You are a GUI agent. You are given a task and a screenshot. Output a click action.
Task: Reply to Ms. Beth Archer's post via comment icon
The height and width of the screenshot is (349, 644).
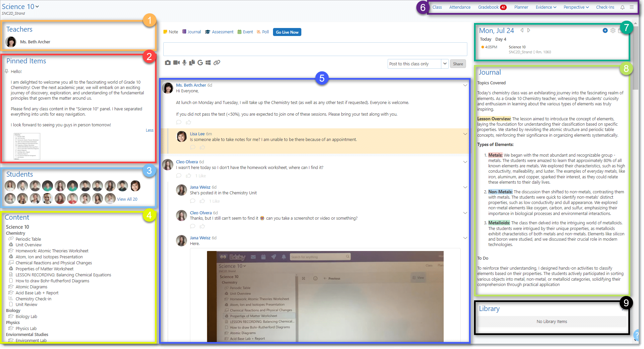click(179, 122)
